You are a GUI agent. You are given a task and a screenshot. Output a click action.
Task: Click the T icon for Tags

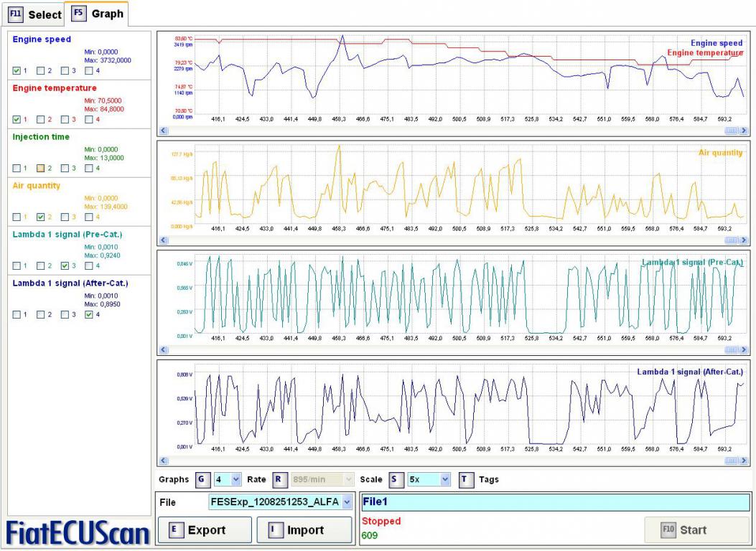pos(464,479)
